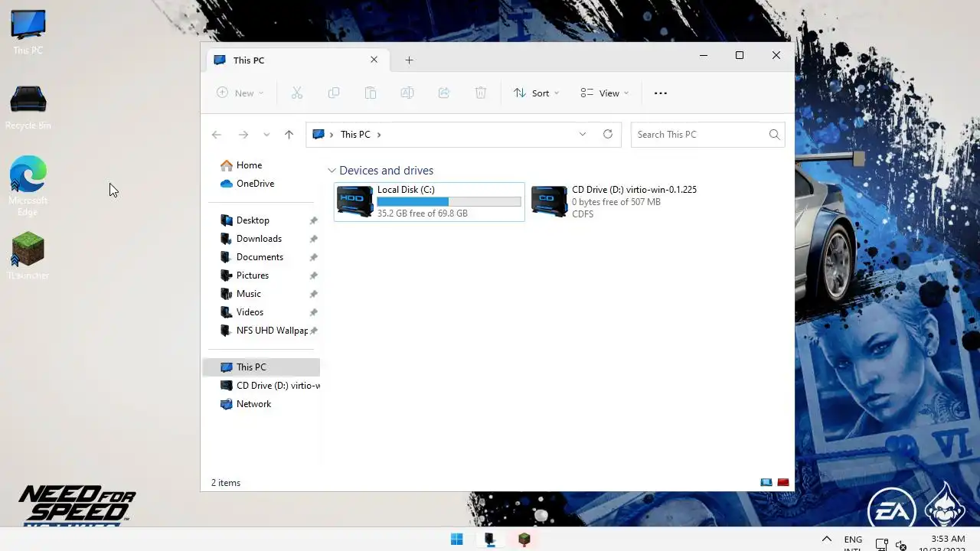Switch to details view icon in status bar

tap(766, 482)
